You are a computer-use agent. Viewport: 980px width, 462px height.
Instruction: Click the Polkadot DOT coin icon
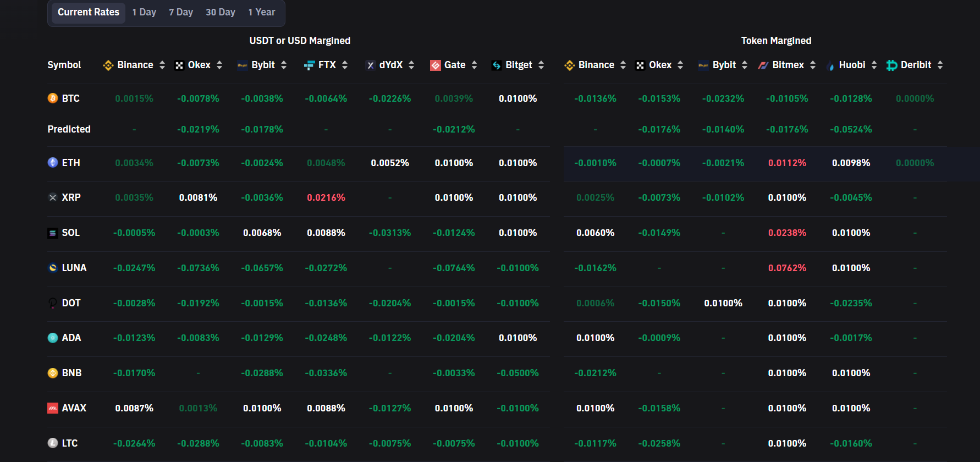(53, 303)
